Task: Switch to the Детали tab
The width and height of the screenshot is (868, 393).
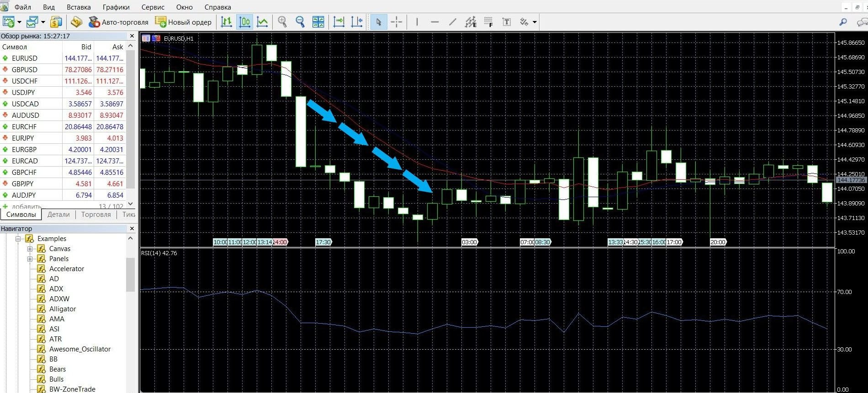Action: click(x=58, y=215)
